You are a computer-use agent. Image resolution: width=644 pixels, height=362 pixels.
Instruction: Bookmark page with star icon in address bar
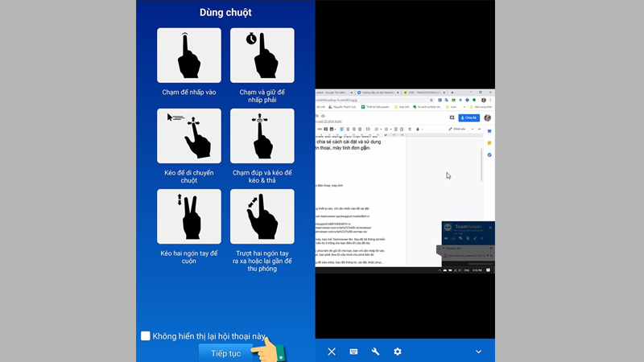click(x=431, y=100)
